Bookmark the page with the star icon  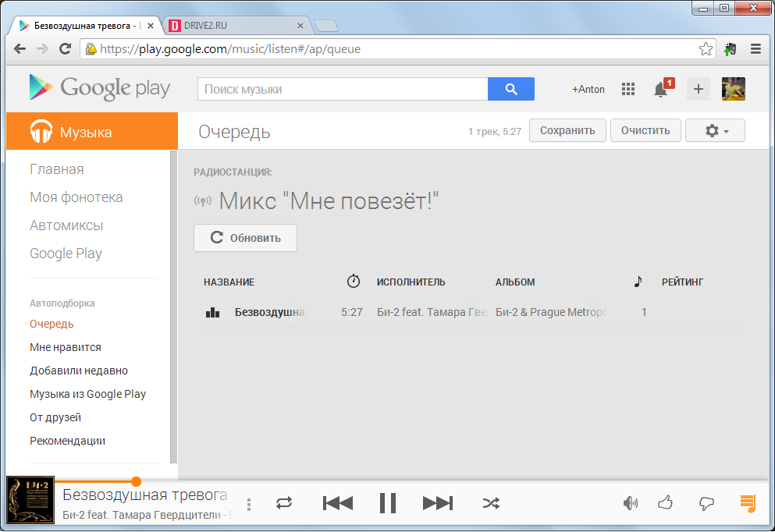[706, 48]
